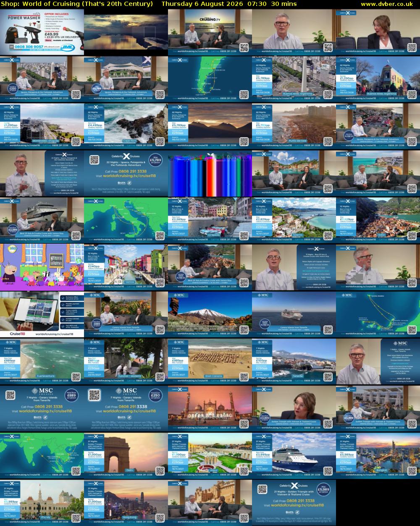Open the Hong Kong night skyline thumbnail
Screen dimensions: 420x526
click(x=126, y=503)
